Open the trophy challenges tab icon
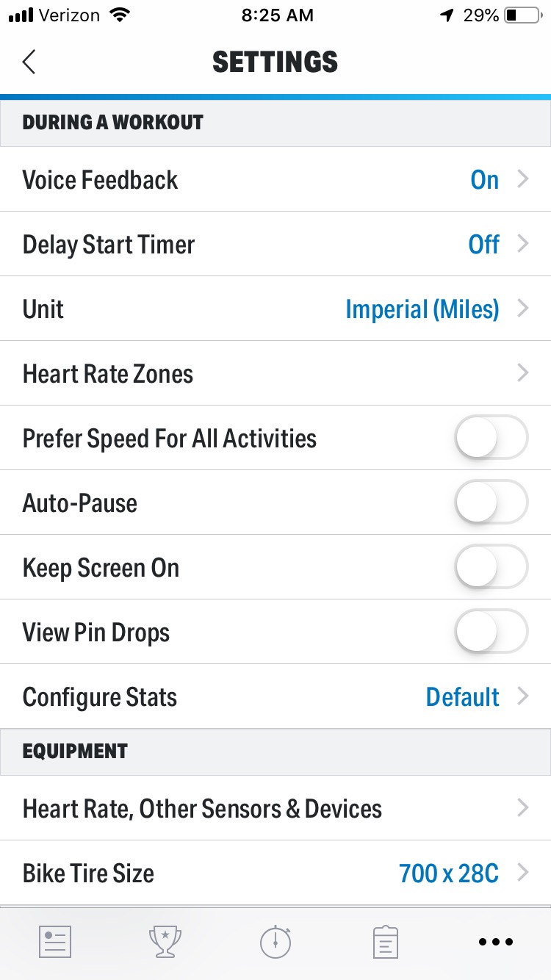The height and width of the screenshot is (980, 551). click(165, 941)
